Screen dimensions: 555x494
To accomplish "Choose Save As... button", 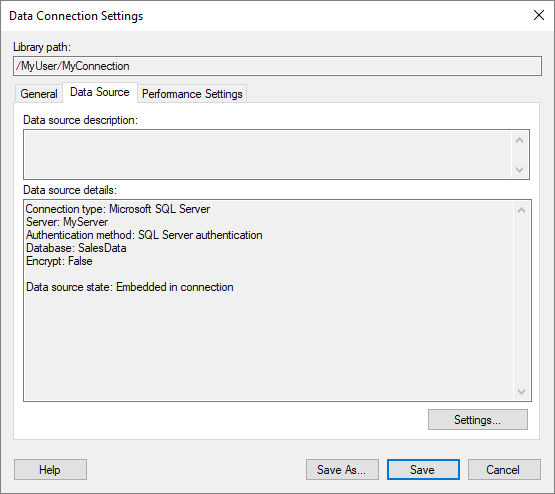I will (x=342, y=470).
